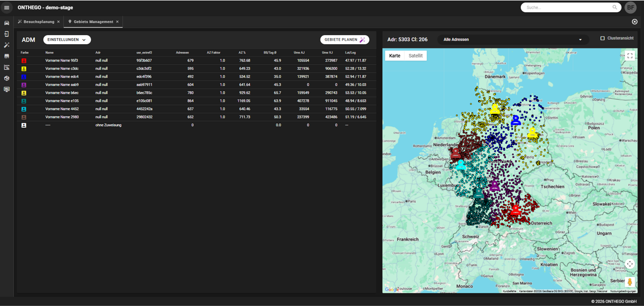Switch map to Satellit view
This screenshot has height=306, width=644.
tap(415, 56)
